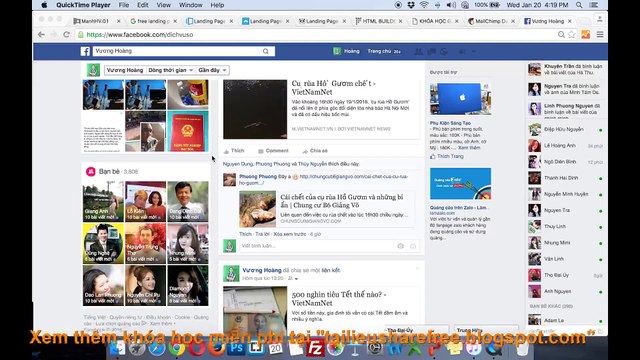Screen dimensions: 640x360
Task: Open the Edit menu
Action: pos(143,5)
